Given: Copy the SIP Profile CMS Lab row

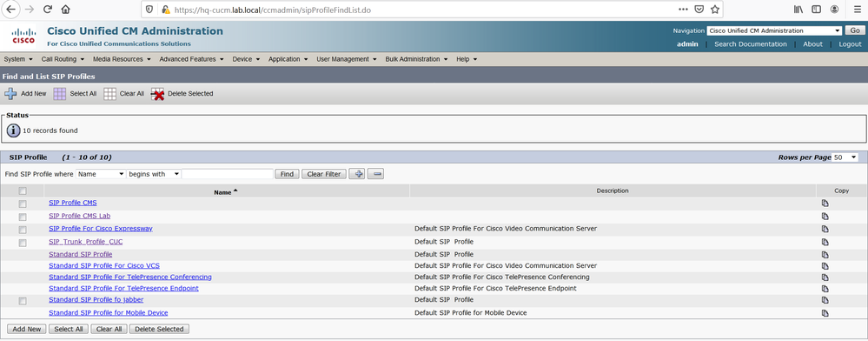Looking at the screenshot, I should click(825, 217).
